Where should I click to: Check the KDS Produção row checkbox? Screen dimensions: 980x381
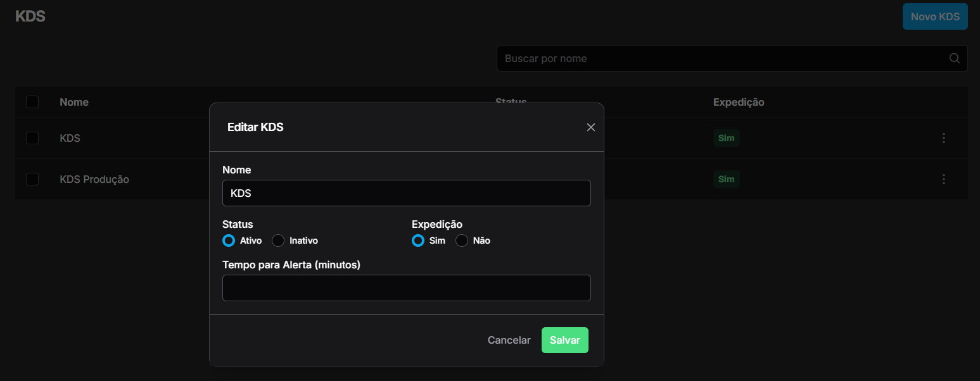tap(32, 179)
